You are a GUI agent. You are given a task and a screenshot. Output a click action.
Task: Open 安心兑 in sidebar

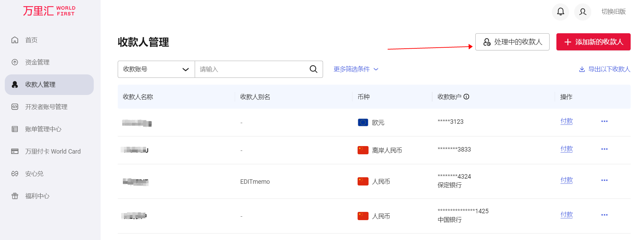[x=34, y=174]
